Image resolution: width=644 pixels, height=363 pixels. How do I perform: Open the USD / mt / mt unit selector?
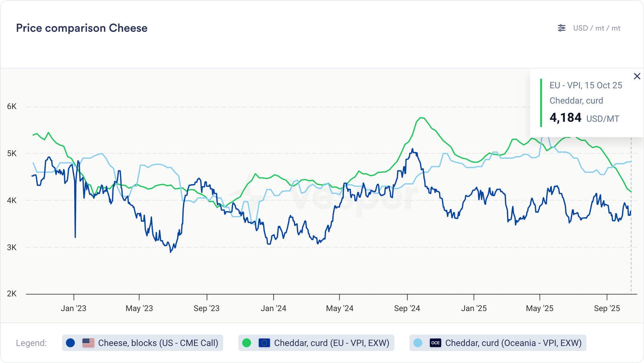(x=597, y=28)
